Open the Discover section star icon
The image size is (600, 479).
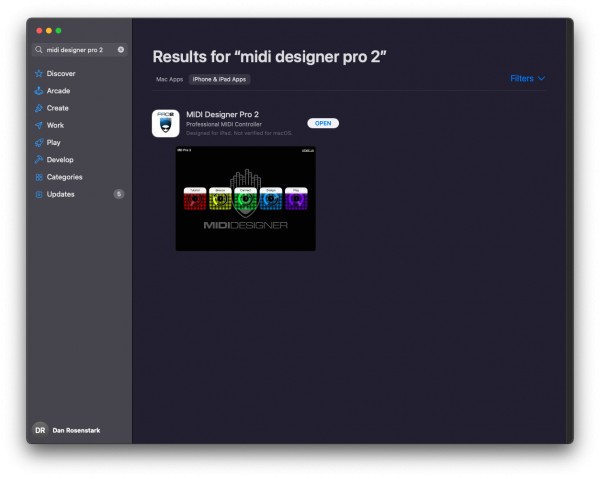click(39, 73)
